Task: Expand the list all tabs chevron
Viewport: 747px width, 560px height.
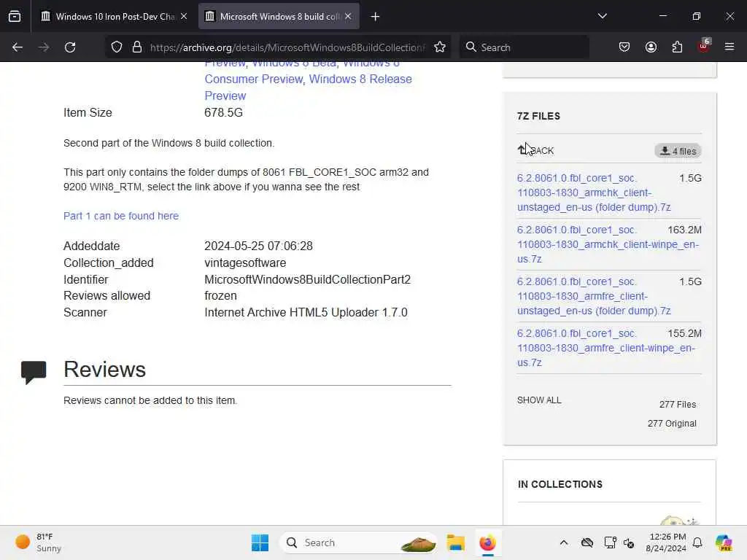Action: coord(602,16)
